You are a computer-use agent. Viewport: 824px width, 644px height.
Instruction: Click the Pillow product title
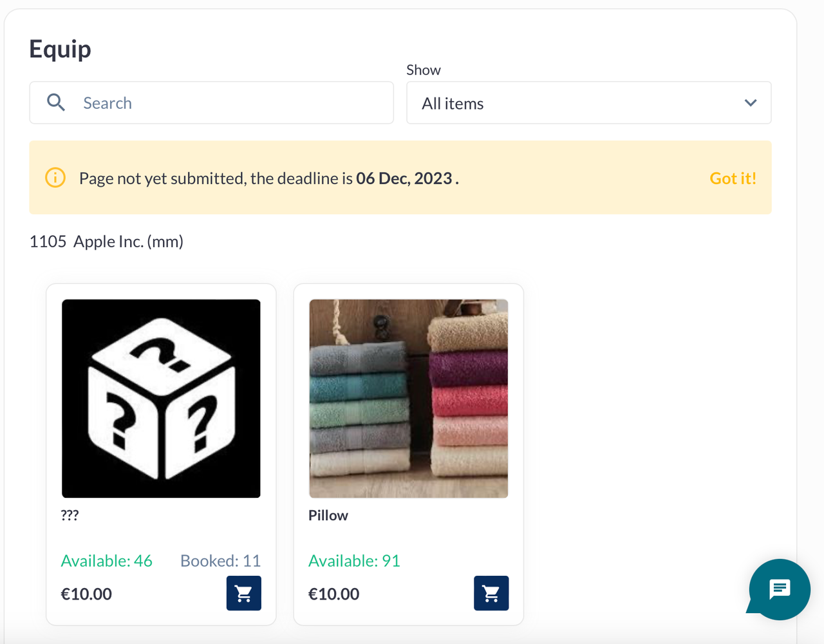[x=328, y=515]
